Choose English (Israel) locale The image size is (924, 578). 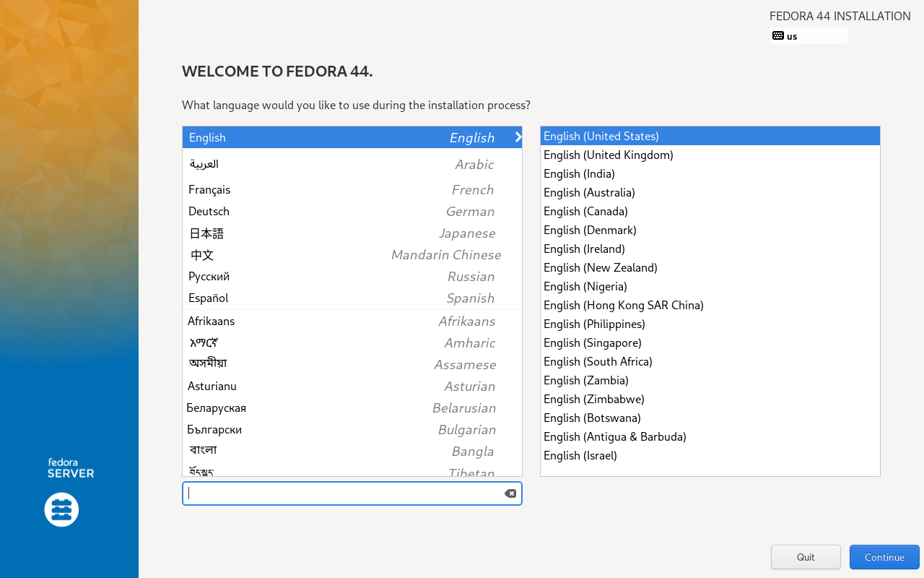click(x=580, y=456)
